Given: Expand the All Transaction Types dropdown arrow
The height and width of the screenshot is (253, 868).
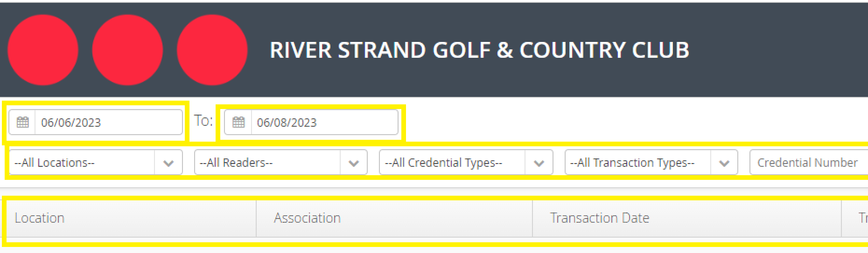Looking at the screenshot, I should [x=724, y=163].
